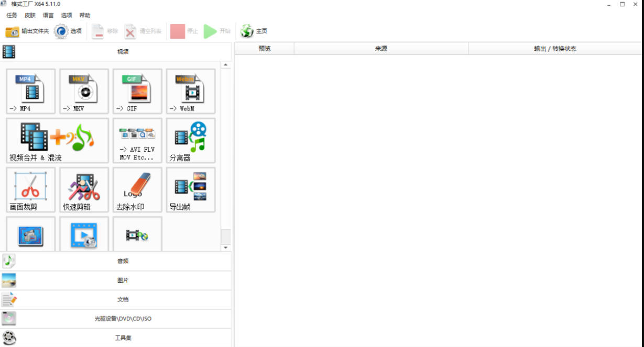The width and height of the screenshot is (644, 347).
Task: Open the 画面裁剪 crop tool
Action: [30, 189]
